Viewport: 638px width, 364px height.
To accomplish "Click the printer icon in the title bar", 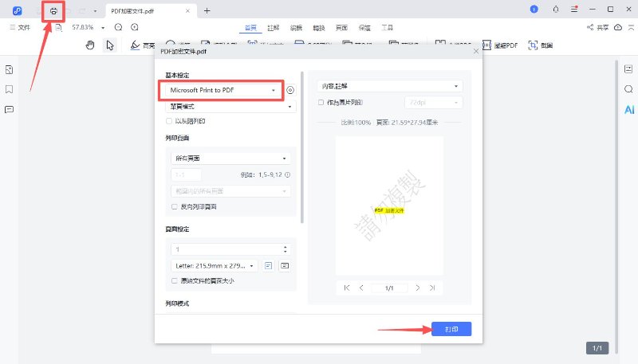I will point(53,11).
